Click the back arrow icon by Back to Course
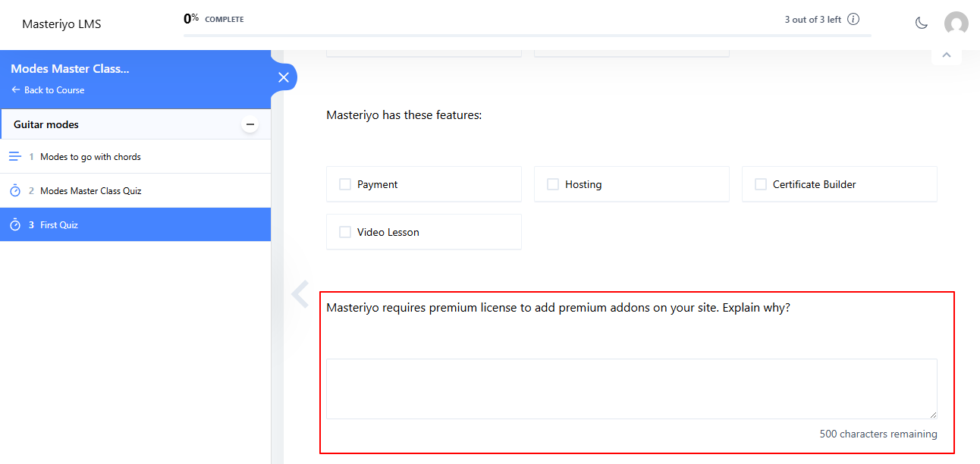The height and width of the screenshot is (464, 980). click(15, 89)
